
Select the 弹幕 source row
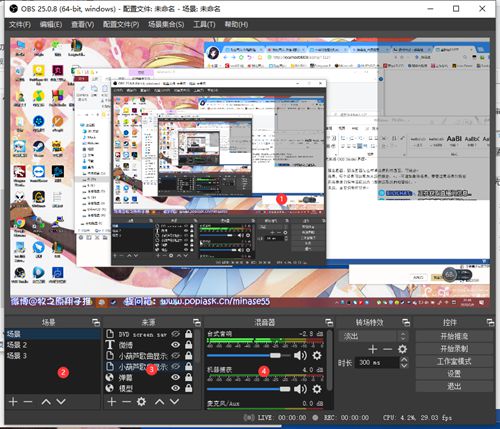tap(149, 377)
